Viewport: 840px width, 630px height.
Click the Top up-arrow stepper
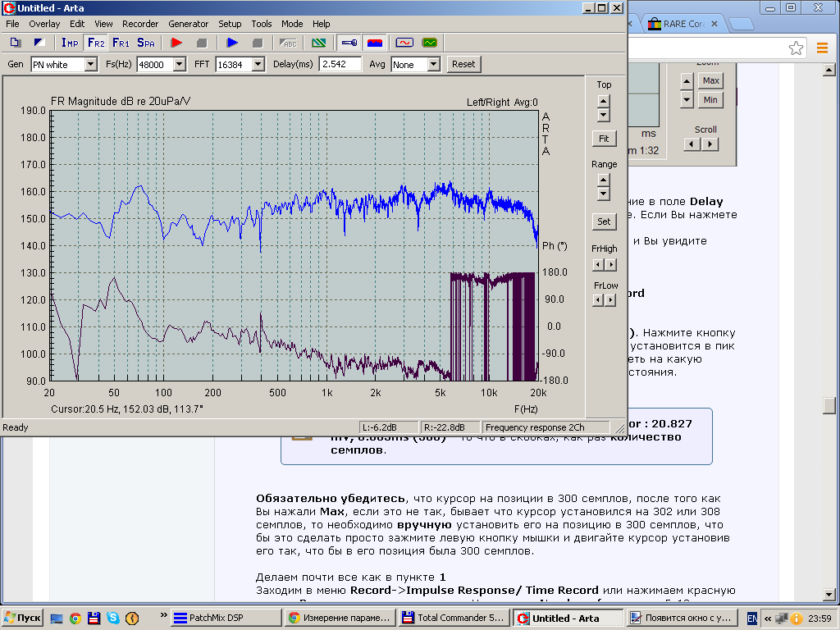pyautogui.click(x=603, y=101)
